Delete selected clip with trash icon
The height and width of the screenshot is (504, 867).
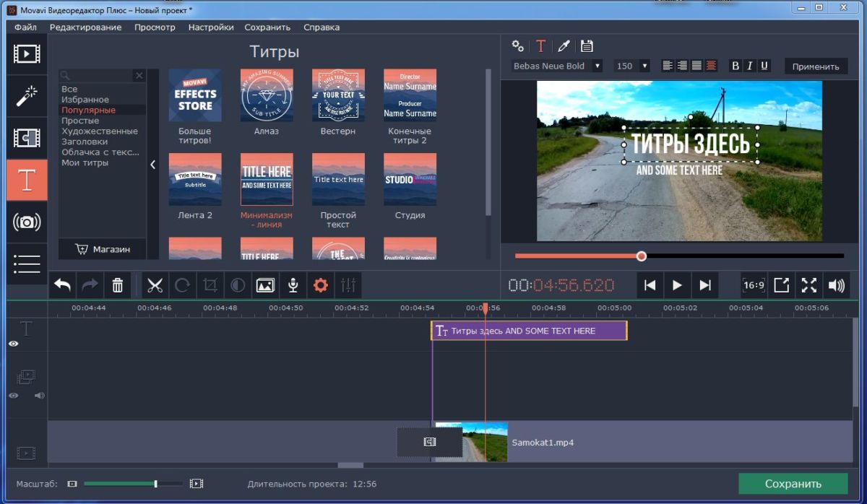117,285
